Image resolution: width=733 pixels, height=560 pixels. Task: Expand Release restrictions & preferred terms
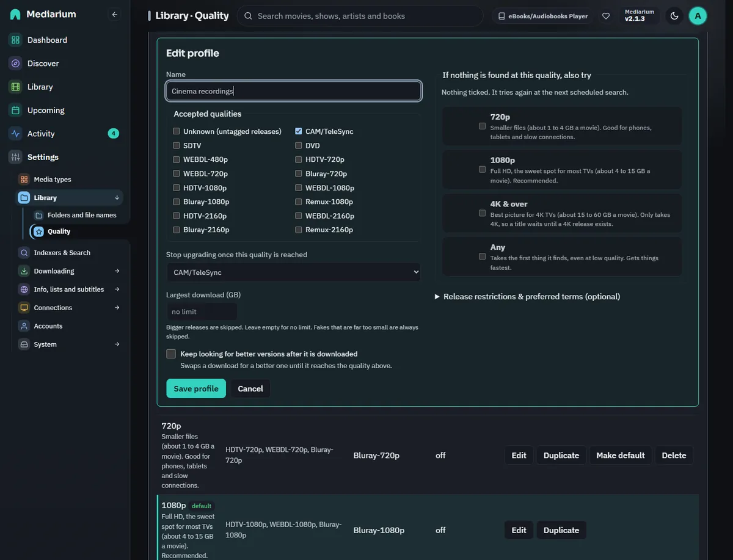pos(527,297)
